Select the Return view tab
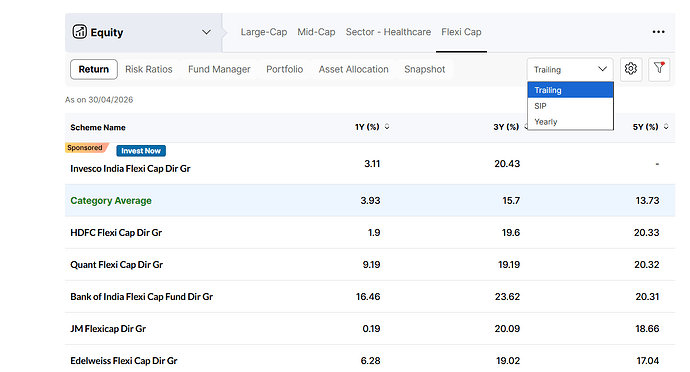Viewport: 690px width, 372px height. (x=94, y=69)
